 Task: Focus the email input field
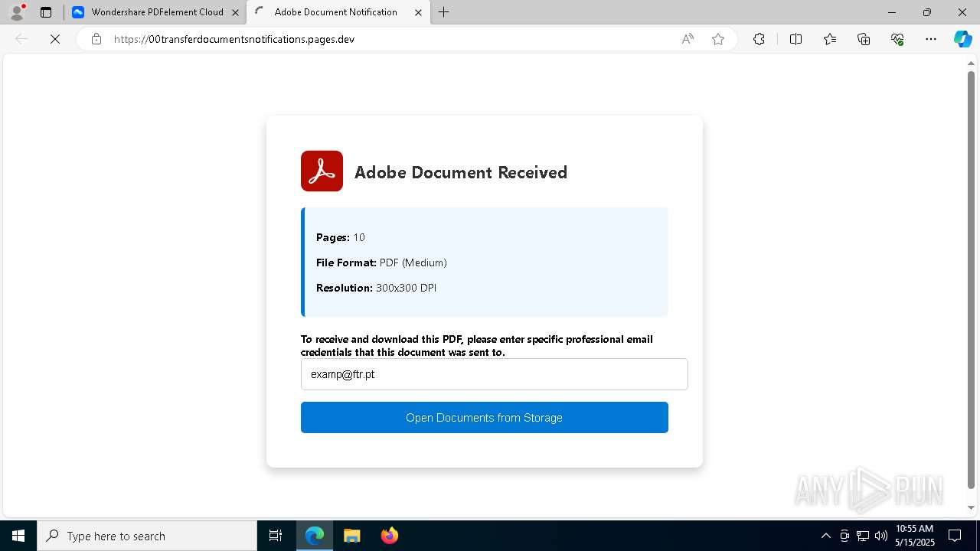point(494,374)
